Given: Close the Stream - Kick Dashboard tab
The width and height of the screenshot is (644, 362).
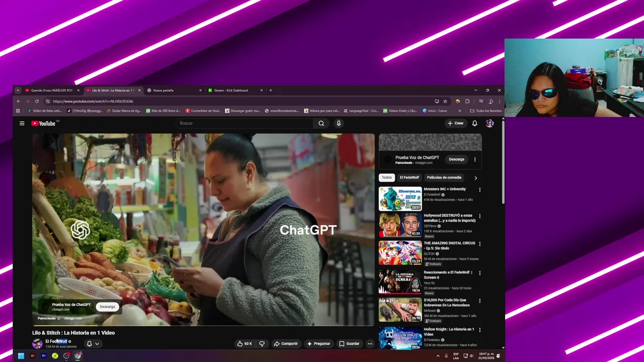Looking at the screenshot, I should pyautogui.click(x=262, y=90).
